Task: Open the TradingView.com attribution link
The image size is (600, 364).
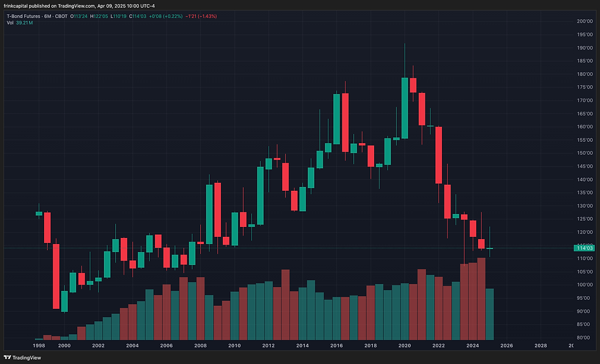Action: (x=75, y=6)
